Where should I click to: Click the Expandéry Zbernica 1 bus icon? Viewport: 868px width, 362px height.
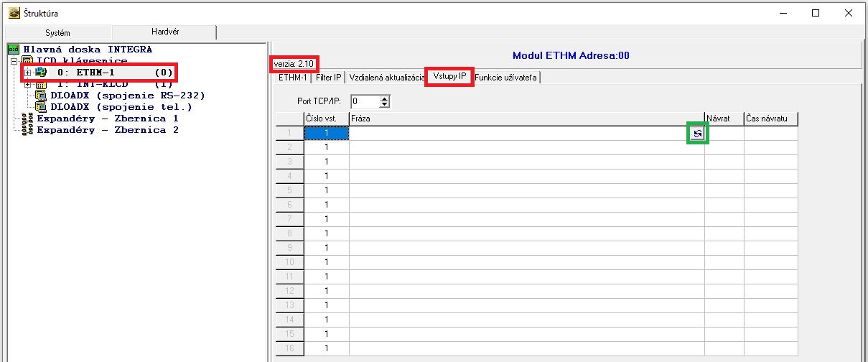click(27, 119)
